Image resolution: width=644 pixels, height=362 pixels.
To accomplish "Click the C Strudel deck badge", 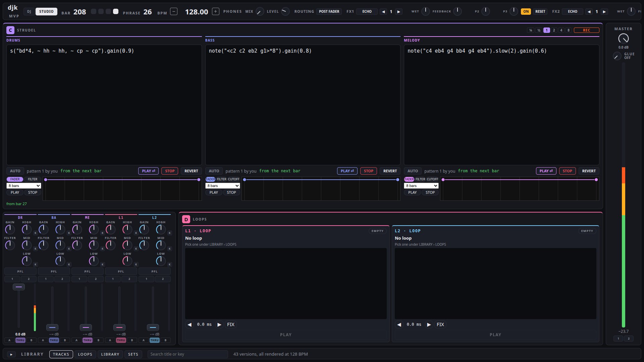I will coord(10,30).
